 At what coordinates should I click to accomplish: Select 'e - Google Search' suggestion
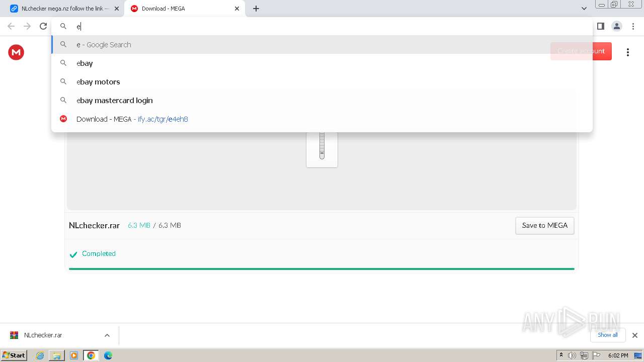[x=322, y=44]
